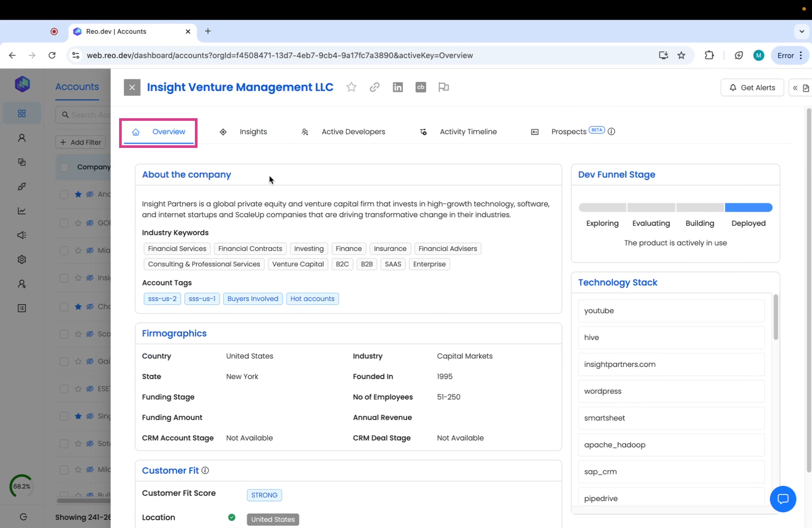Open the Chrome Error menu
The height and width of the screenshot is (528, 812).
[x=790, y=55]
